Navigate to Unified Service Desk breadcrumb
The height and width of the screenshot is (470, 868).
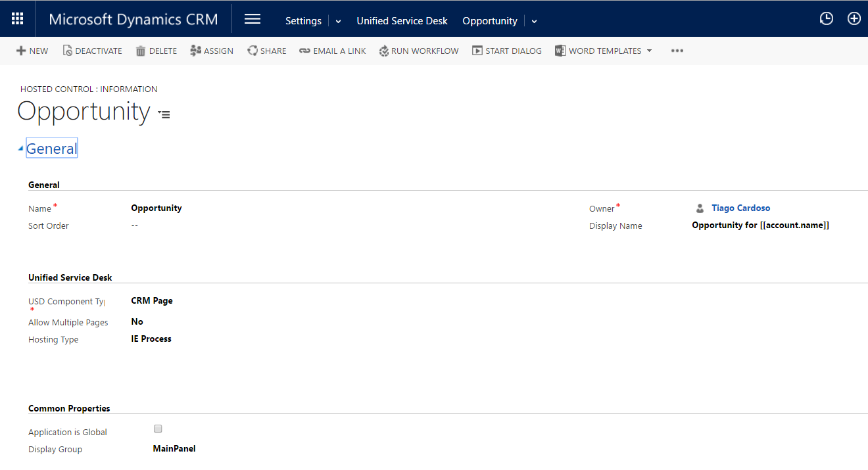(402, 21)
